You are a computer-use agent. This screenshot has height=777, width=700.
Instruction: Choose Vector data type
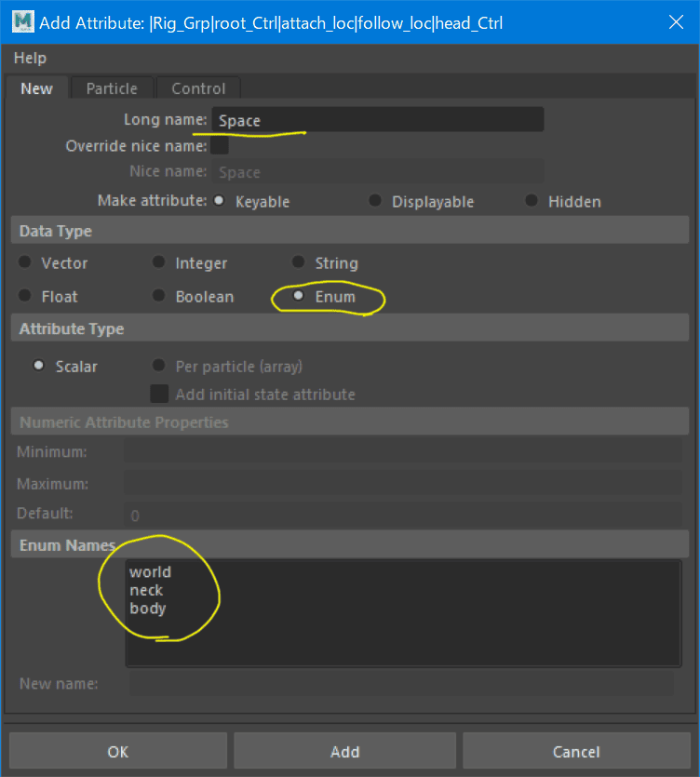(x=24, y=262)
